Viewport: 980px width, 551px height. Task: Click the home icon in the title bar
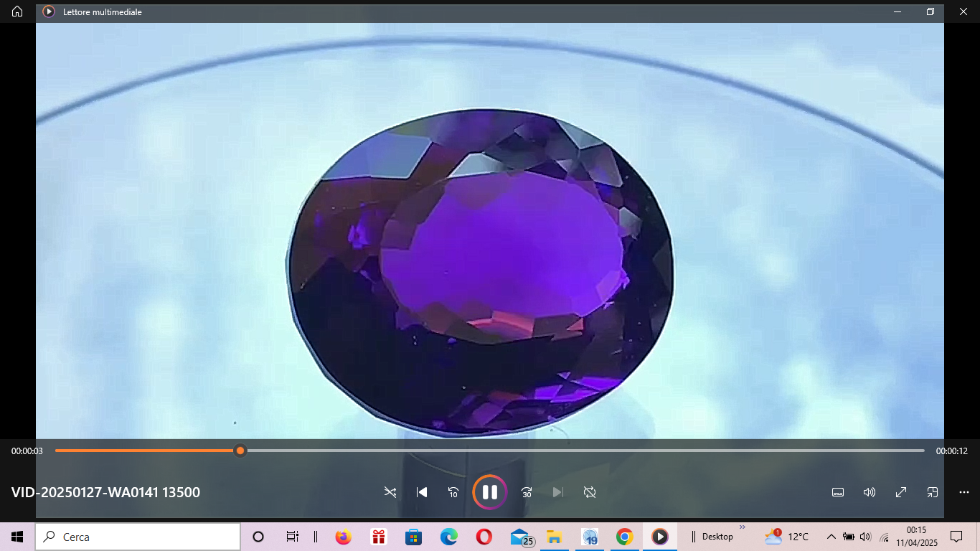(x=17, y=11)
